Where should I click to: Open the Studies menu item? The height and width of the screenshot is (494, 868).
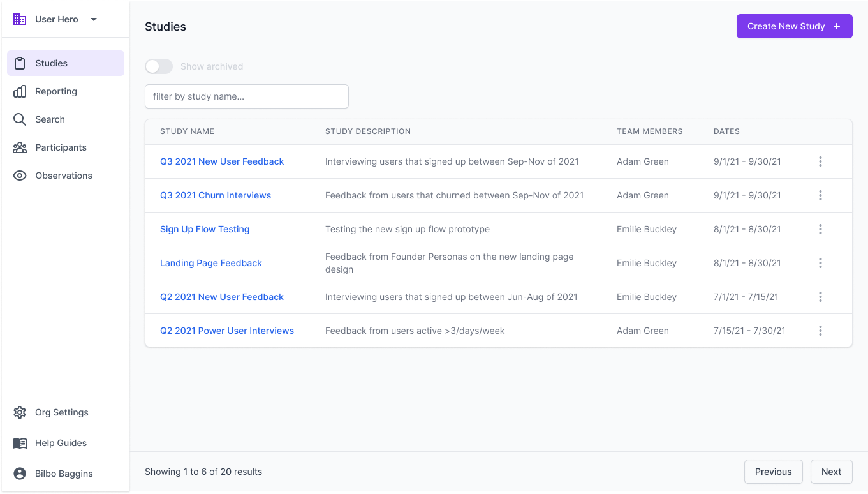(66, 63)
